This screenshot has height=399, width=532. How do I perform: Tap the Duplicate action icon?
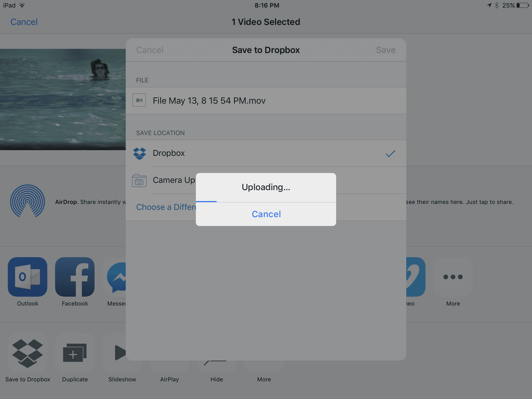coord(75,353)
